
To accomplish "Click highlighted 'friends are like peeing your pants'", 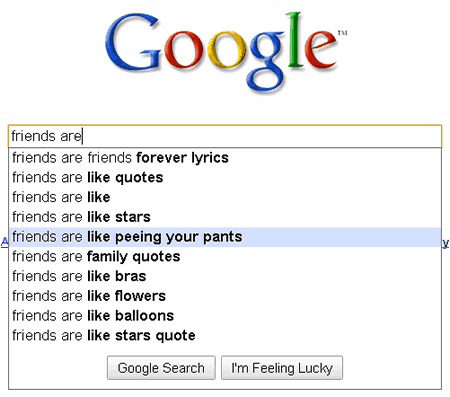I will pos(225,237).
